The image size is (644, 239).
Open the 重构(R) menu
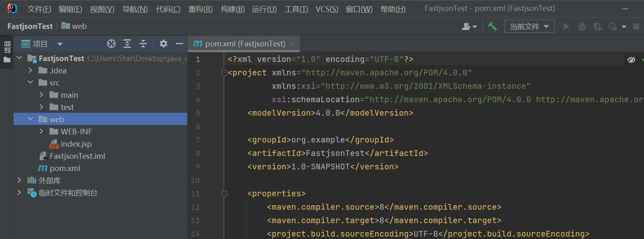(x=200, y=9)
